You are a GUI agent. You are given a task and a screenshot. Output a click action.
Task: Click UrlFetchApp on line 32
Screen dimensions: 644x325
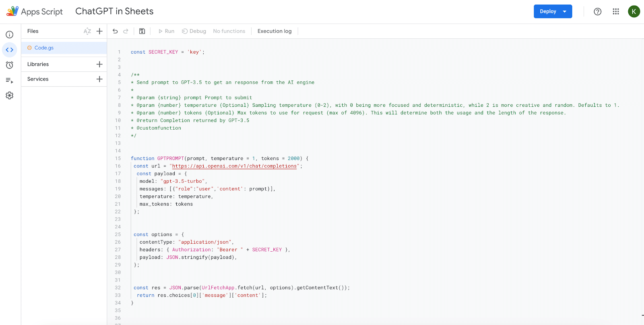click(218, 288)
